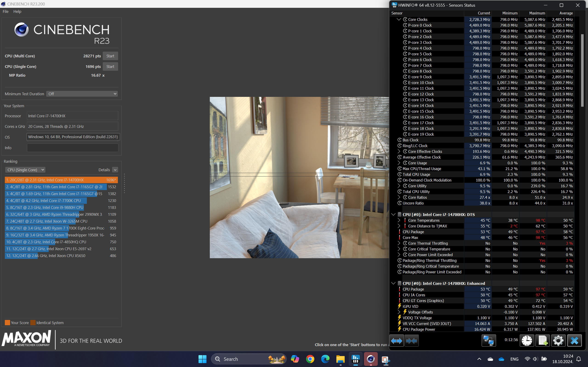
Task: Show hidden tray icons chevron
Action: (479, 359)
